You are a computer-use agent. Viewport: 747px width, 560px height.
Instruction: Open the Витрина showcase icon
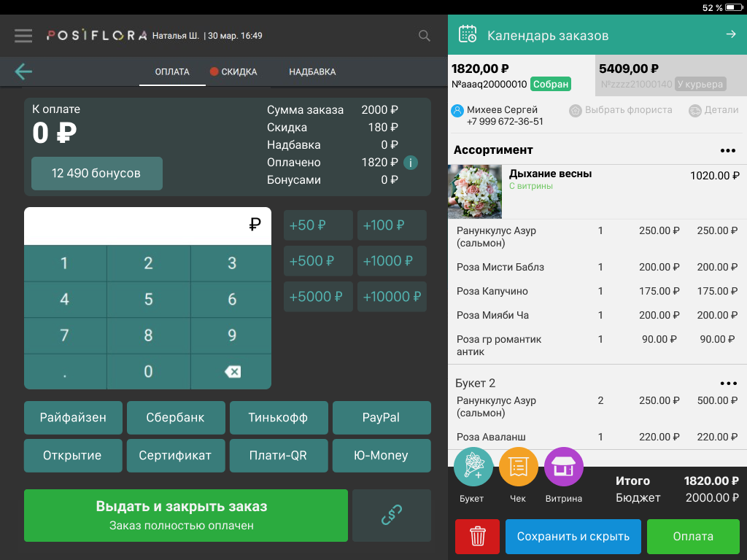click(x=564, y=467)
